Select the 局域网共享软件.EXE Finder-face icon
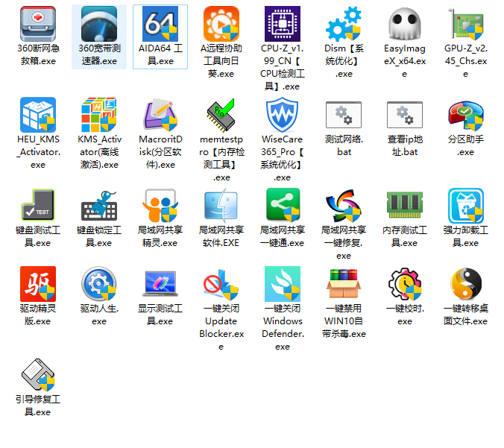504x448 pixels. (221, 206)
